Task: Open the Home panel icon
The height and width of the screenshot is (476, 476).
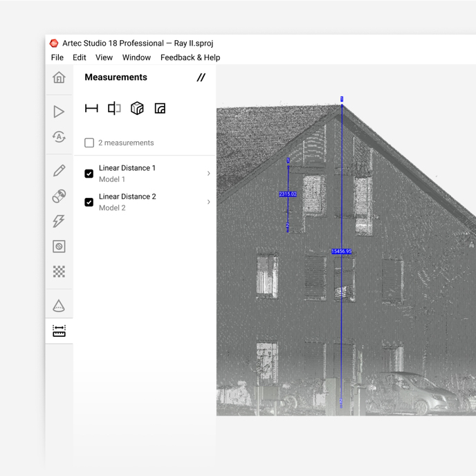Action: [x=59, y=77]
